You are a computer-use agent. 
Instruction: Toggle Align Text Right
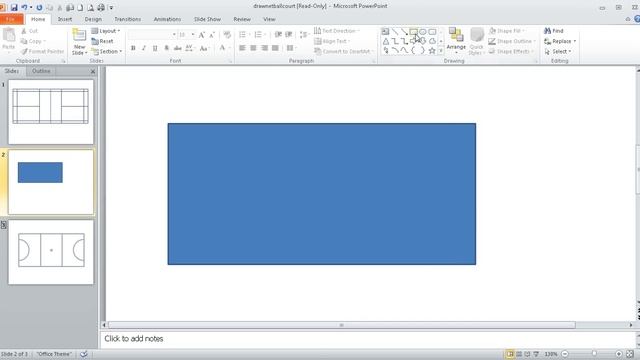click(264, 48)
